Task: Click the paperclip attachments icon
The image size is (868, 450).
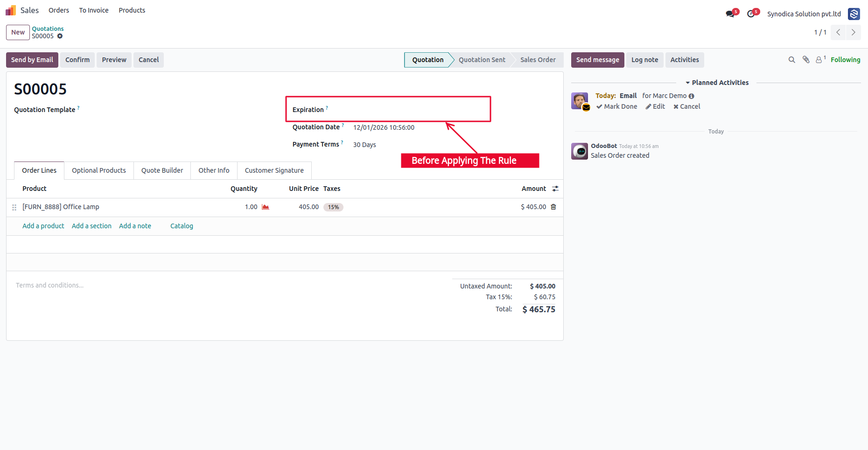Action: coord(806,60)
